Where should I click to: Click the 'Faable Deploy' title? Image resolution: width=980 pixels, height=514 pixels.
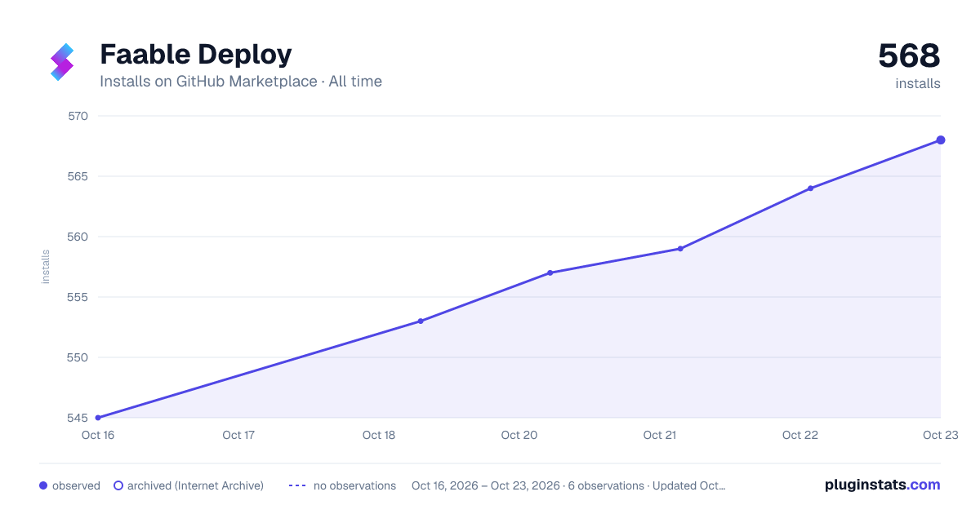(196, 55)
